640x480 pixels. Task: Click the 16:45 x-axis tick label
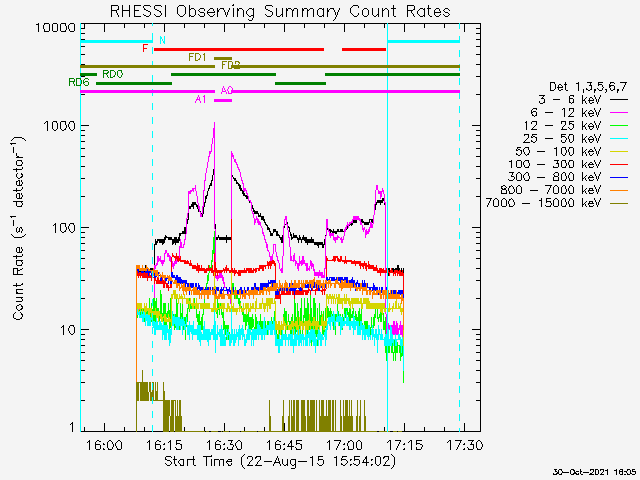coord(284,444)
